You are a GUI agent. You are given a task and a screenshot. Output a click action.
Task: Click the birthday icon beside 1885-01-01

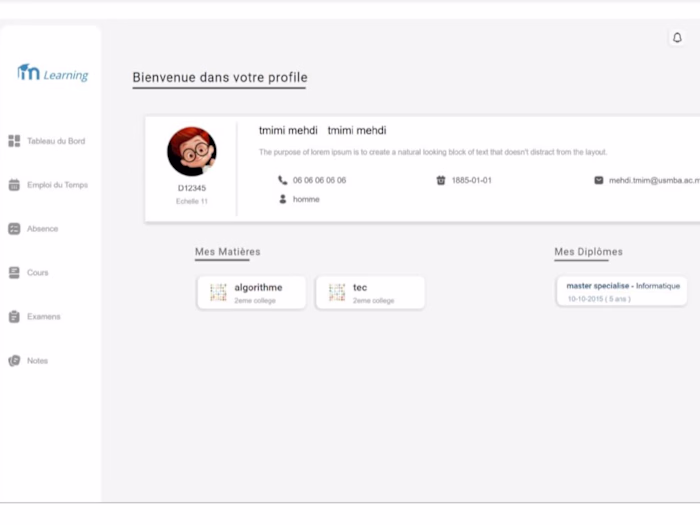click(441, 180)
